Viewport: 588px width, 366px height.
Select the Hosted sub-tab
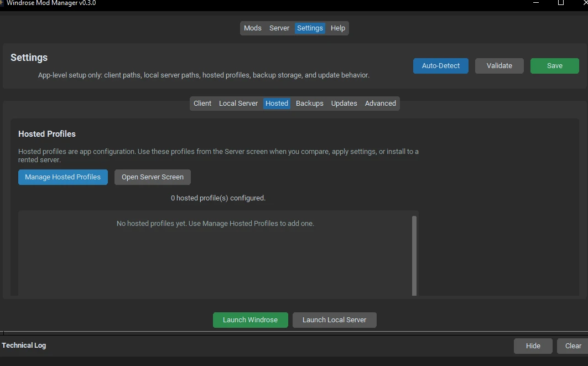277,104
